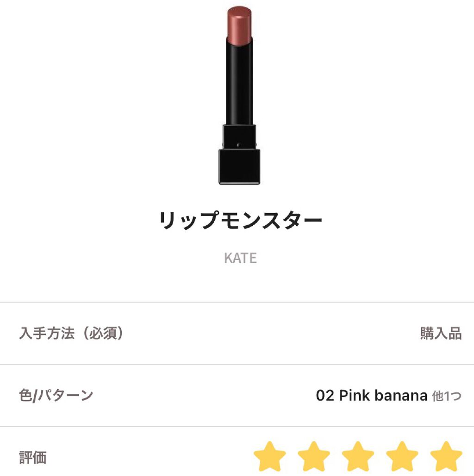Set rating to four stars
474x476 pixels.
pyautogui.click(x=402, y=456)
